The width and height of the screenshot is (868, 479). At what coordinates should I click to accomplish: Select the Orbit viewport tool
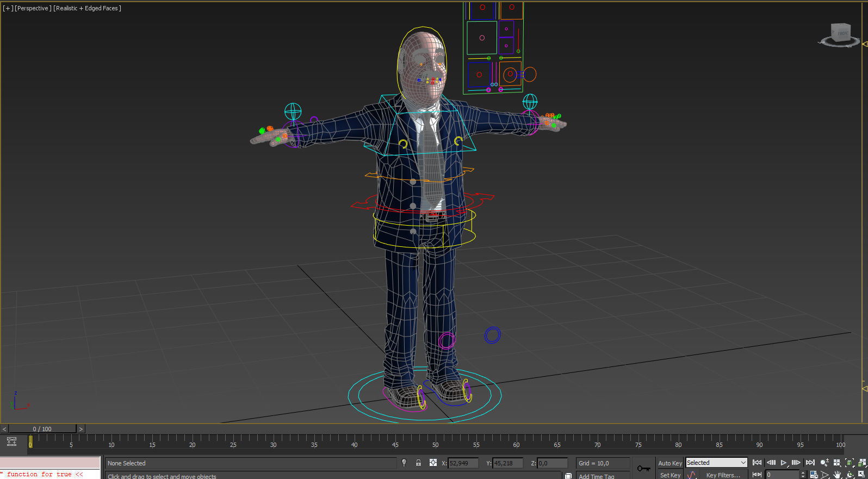850,475
